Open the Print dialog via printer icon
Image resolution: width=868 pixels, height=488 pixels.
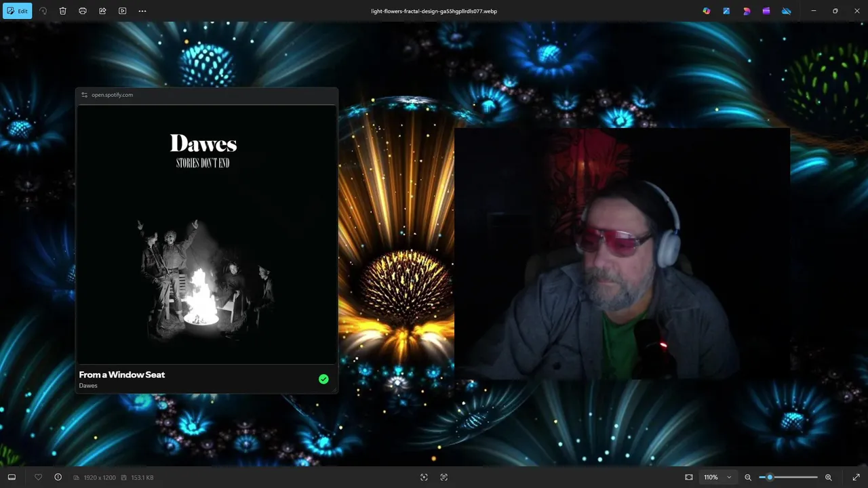(83, 11)
